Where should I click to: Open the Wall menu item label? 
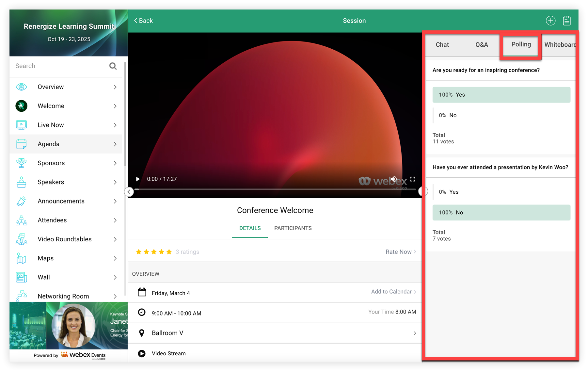[44, 277]
